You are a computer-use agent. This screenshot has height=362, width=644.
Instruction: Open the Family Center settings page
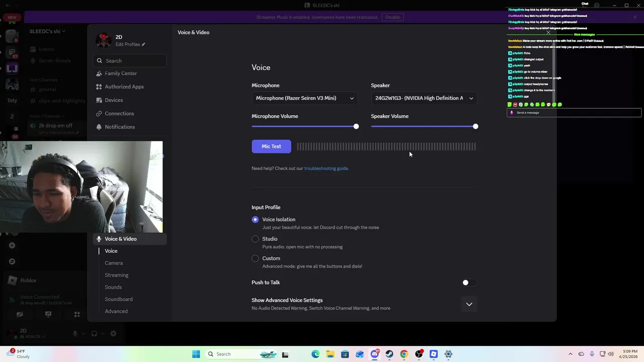click(129, 73)
